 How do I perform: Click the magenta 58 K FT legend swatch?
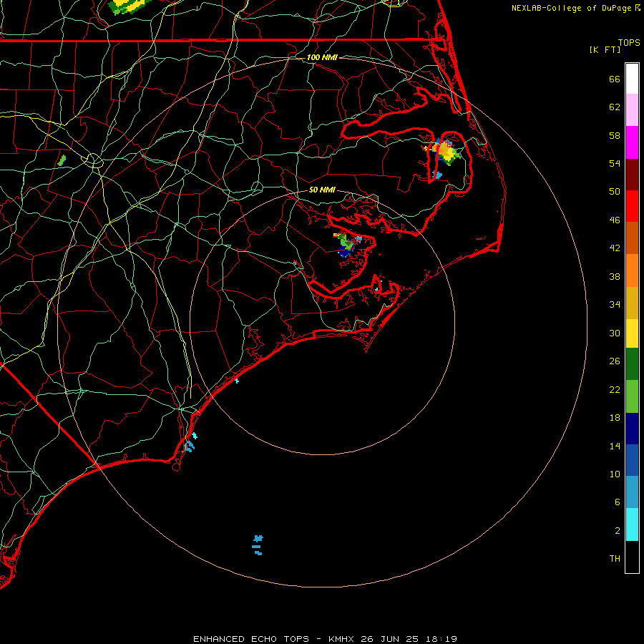click(632, 142)
